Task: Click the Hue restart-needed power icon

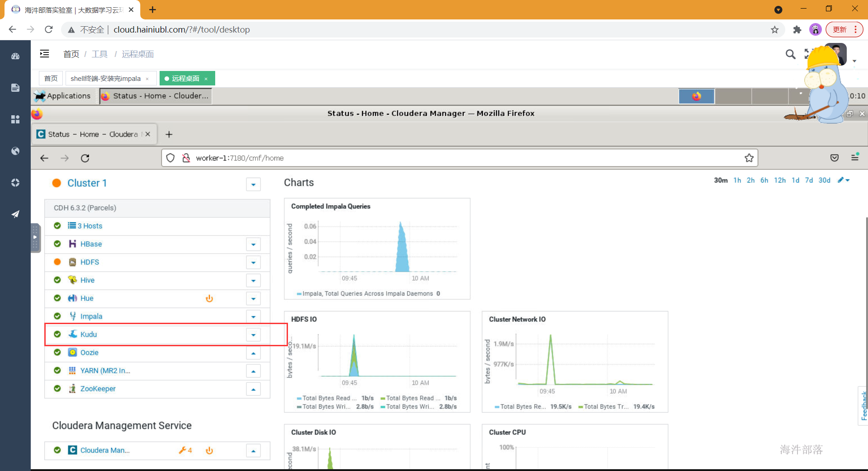Action: point(209,298)
